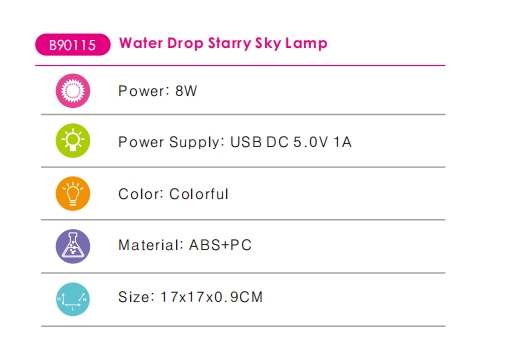Click the 'Power Supply:' label

[171, 142]
